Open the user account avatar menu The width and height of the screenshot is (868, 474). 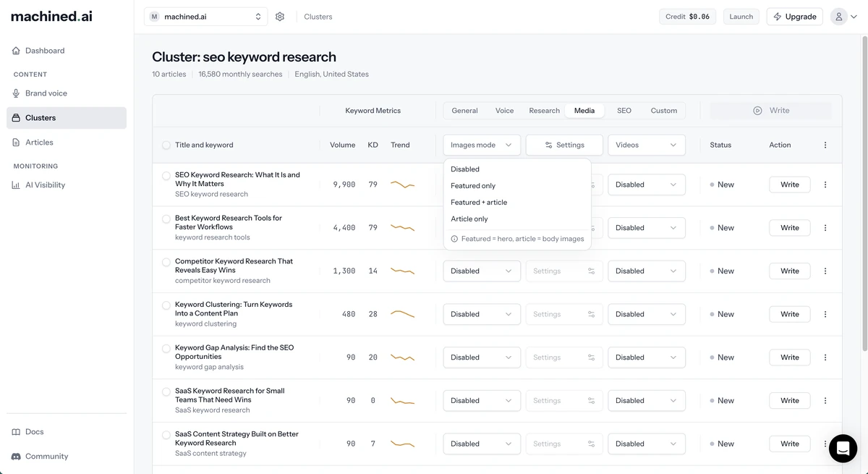tap(843, 17)
